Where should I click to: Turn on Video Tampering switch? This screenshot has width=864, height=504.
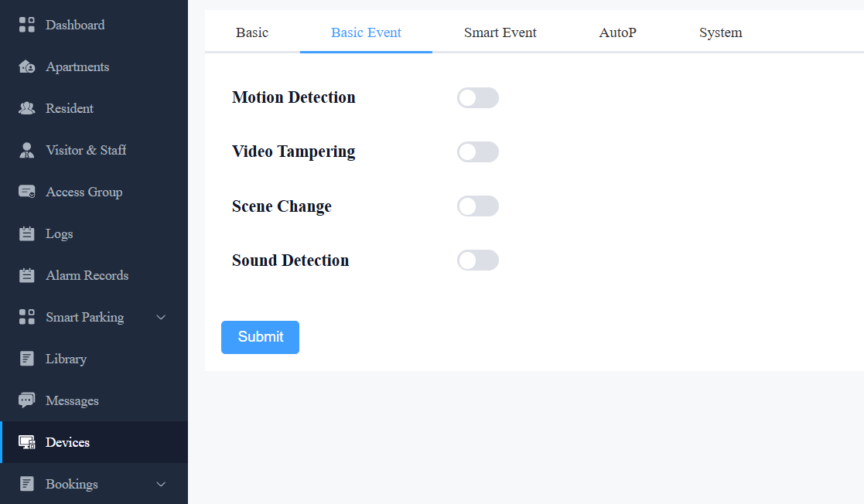click(478, 152)
